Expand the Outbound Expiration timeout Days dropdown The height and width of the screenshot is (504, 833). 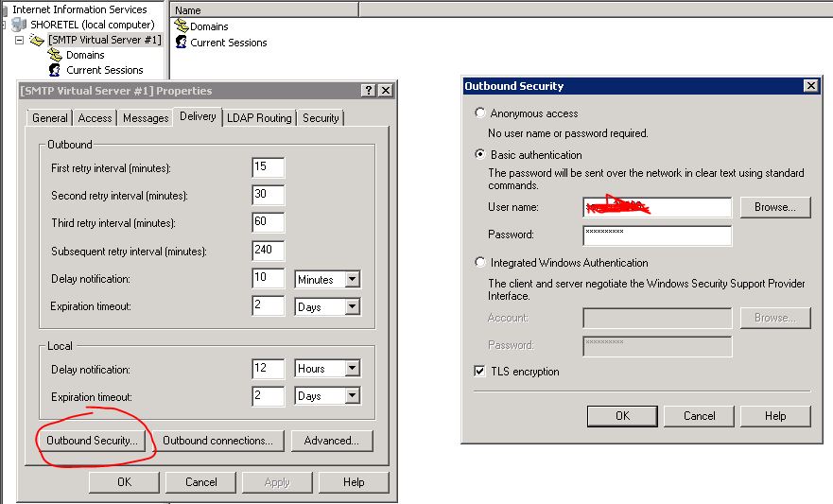(x=352, y=307)
